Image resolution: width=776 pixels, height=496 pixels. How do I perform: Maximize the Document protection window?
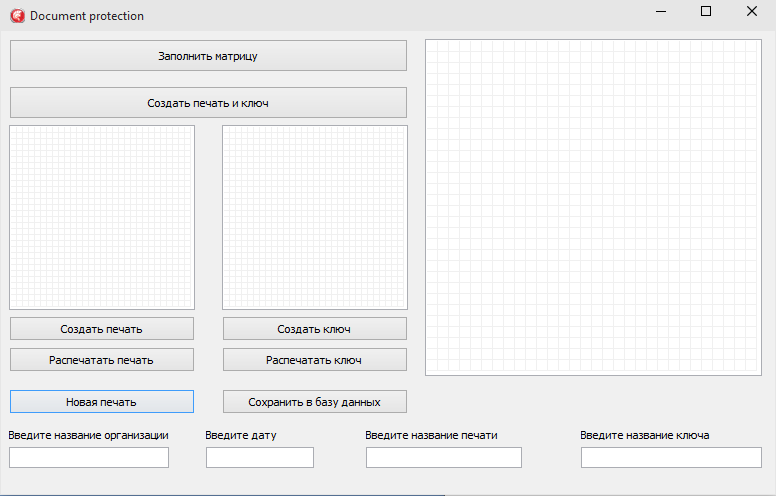[706, 11]
